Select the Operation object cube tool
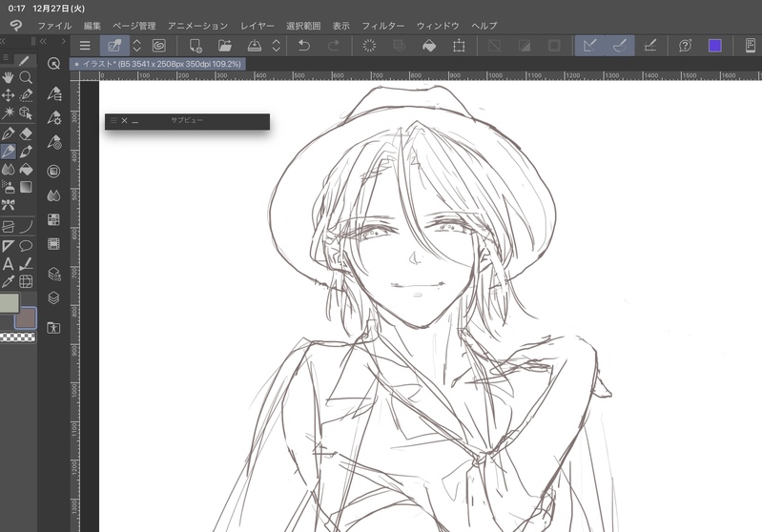Image resolution: width=762 pixels, height=532 pixels. click(26, 113)
